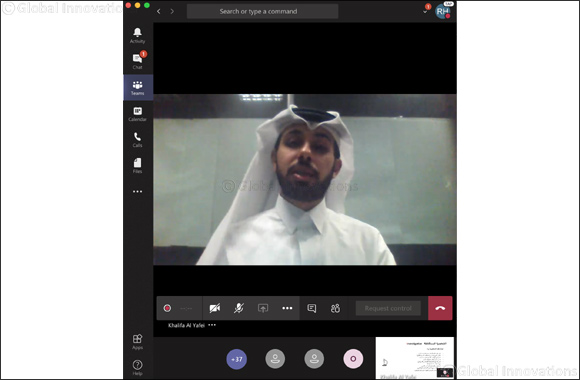
Task: Show the participants list
Action: click(x=335, y=308)
